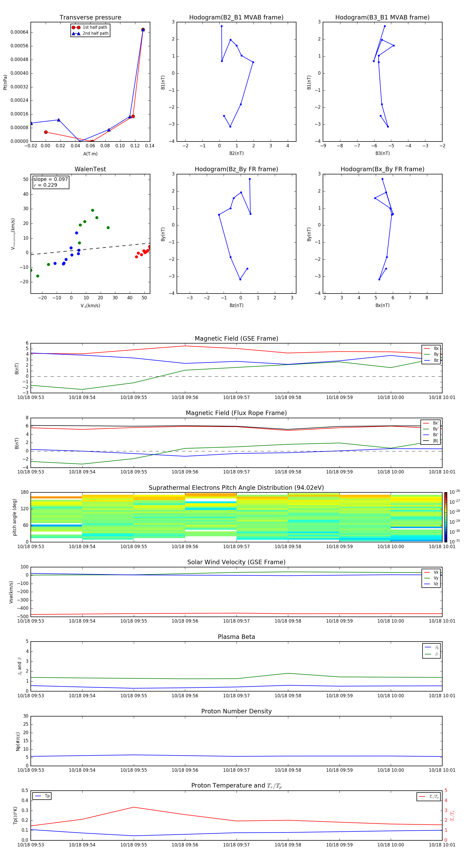Click '10/18 09:53' tick under GSE magnetic field plot

pyautogui.click(x=31, y=398)
